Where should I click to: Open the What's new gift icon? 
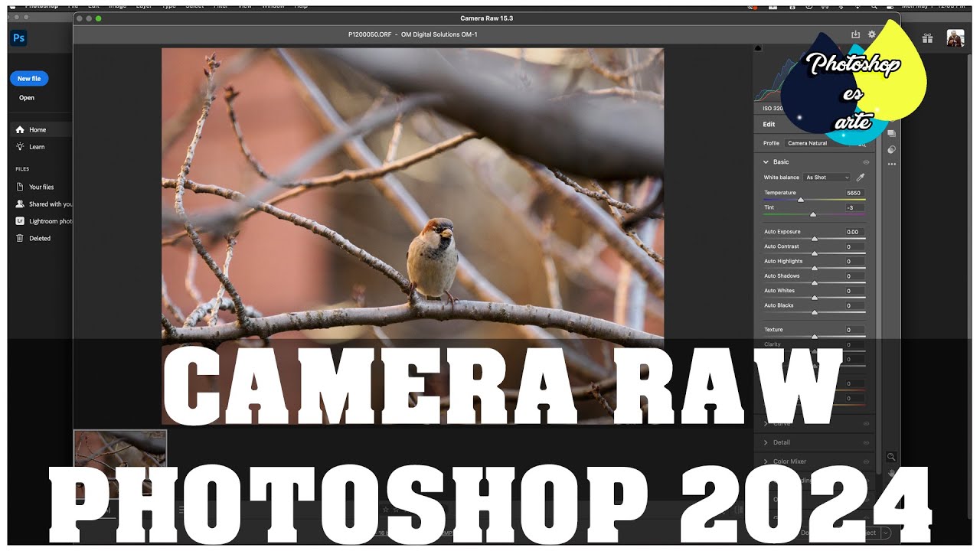point(927,38)
